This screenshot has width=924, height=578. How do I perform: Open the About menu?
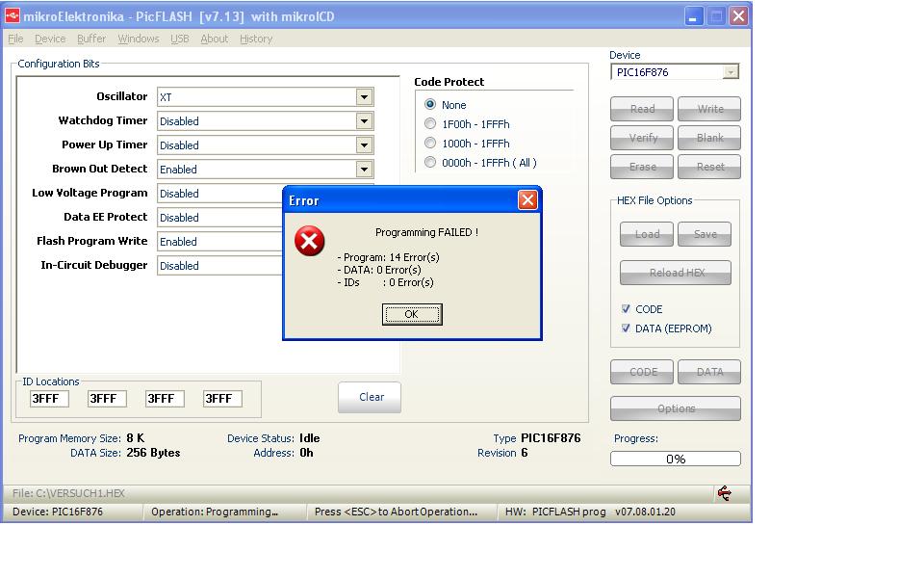(x=214, y=39)
